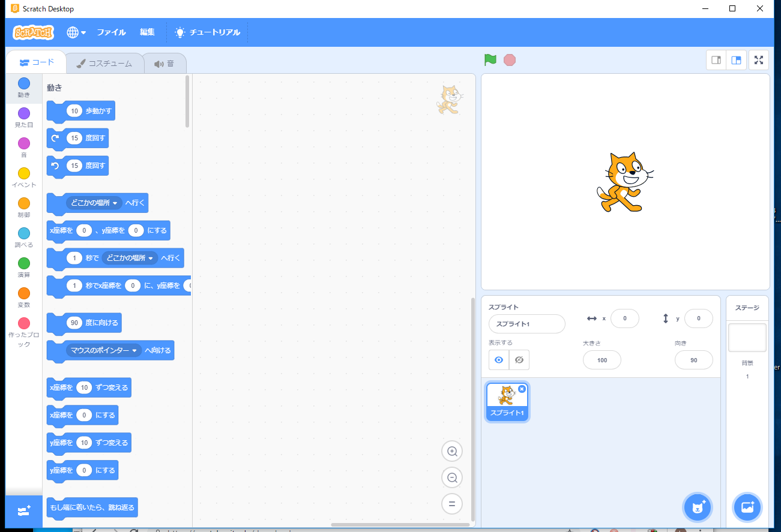Click the Scratch logo
The width and height of the screenshot is (781, 532).
[x=34, y=32]
